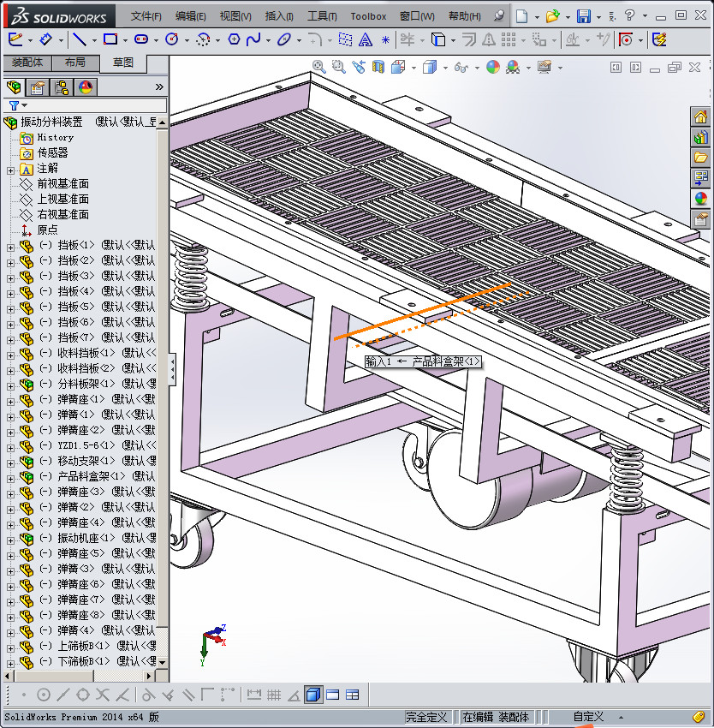This screenshot has width=714, height=728.
Task: Expand the 注解 annotations folder
Action: tap(10, 169)
